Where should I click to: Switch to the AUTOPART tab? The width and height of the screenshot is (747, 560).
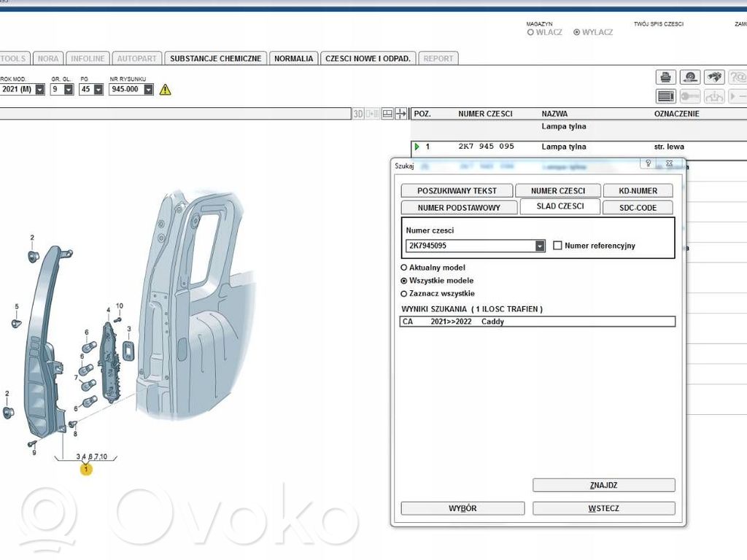click(136, 58)
